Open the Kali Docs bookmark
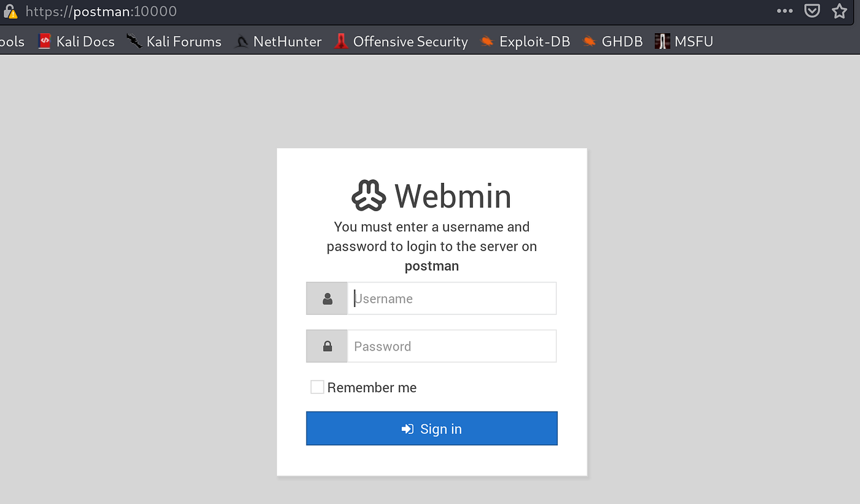This screenshot has width=860, height=504. (76, 42)
